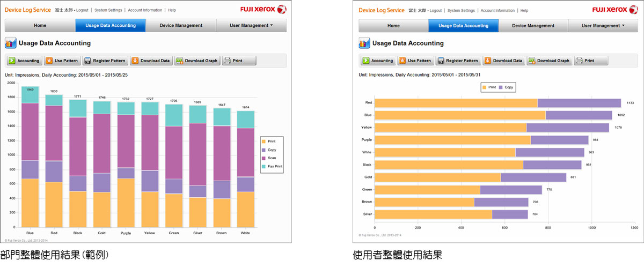Click value 1133 beside Red bar

pyautogui.click(x=631, y=103)
